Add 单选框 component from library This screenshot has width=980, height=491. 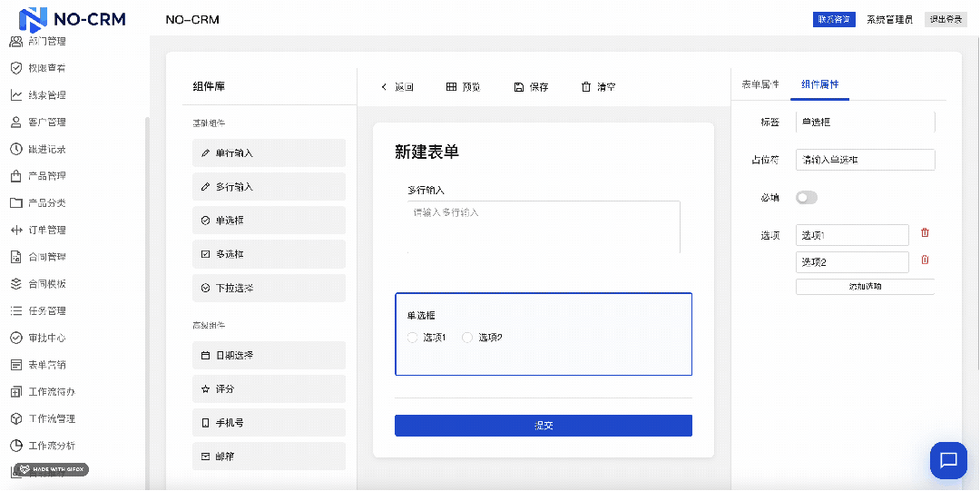click(x=269, y=221)
